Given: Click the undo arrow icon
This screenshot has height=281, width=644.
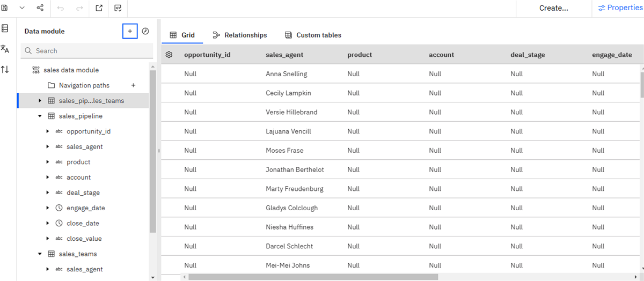Looking at the screenshot, I should [x=61, y=8].
